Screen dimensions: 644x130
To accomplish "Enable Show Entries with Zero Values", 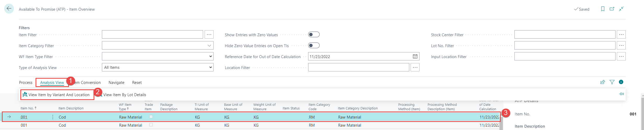I will (x=314, y=35).
